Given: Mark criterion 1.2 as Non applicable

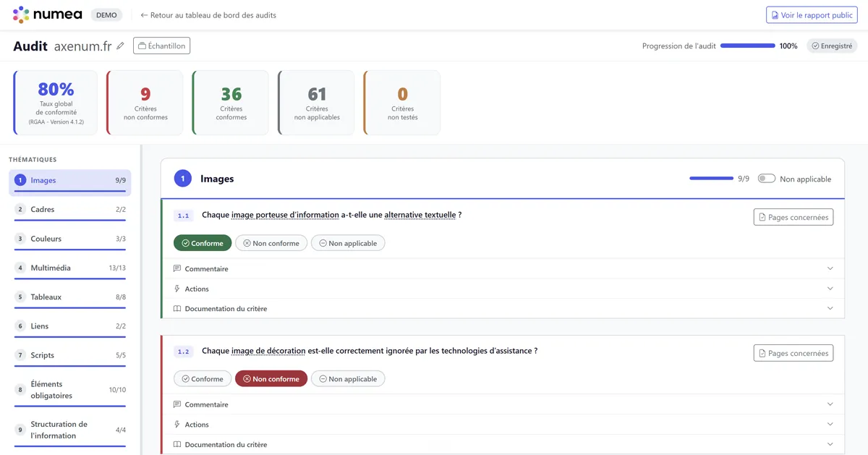Looking at the screenshot, I should pyautogui.click(x=348, y=378).
